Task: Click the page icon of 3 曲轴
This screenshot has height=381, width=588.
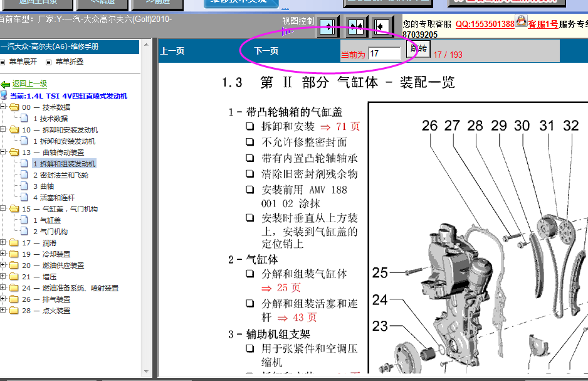Action: (24, 185)
